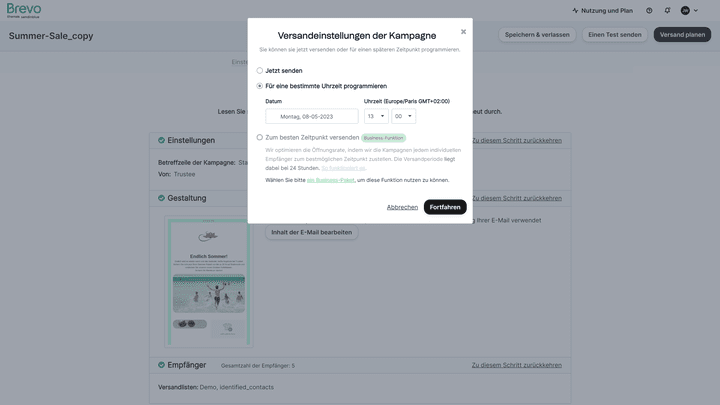Click the Einstellungen green check icon
The height and width of the screenshot is (405, 720).
161,140
